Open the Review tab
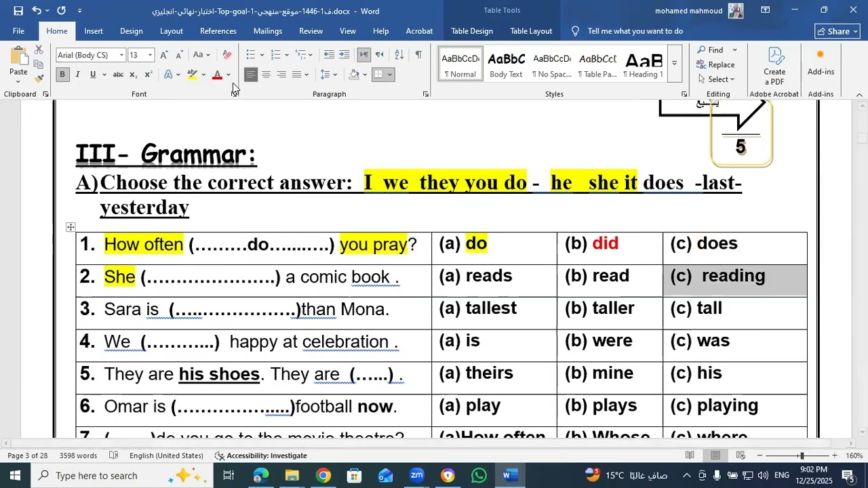The width and height of the screenshot is (868, 488). [311, 31]
